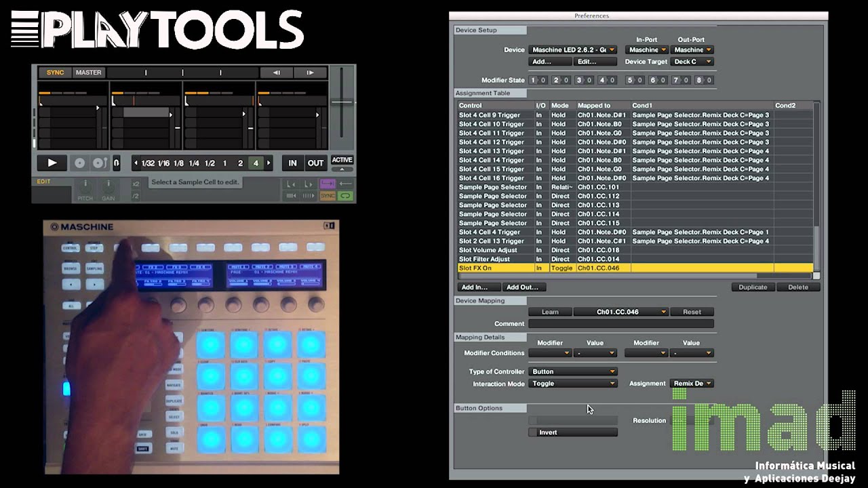The width and height of the screenshot is (868, 488).
Task: Click the left arrow of loop size selector
Action: click(136, 163)
